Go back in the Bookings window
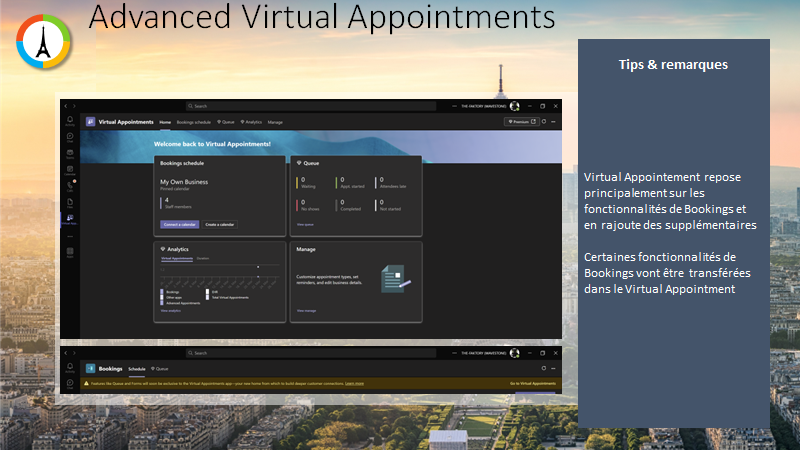Viewport: 800px width, 450px height. [66, 353]
